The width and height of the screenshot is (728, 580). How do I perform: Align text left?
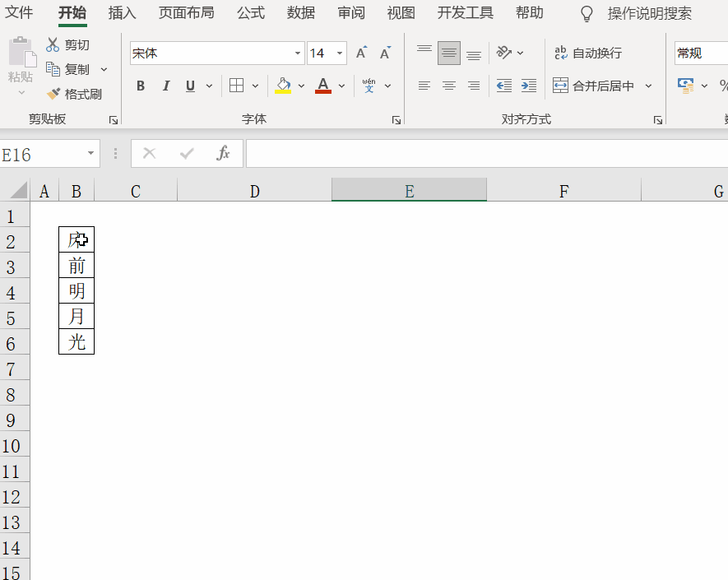(x=424, y=86)
